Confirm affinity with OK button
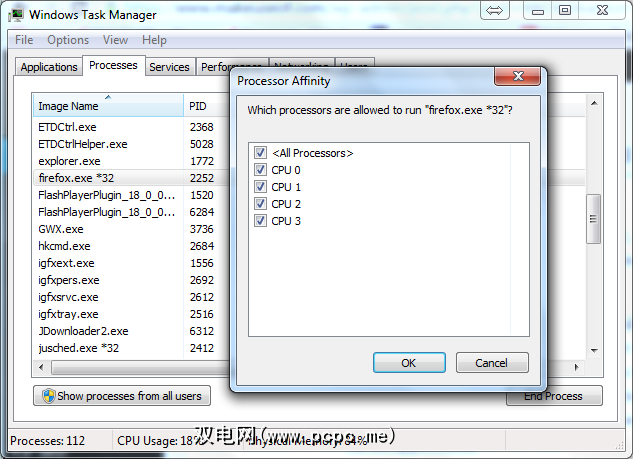This screenshot has height=459, width=633. [409, 363]
